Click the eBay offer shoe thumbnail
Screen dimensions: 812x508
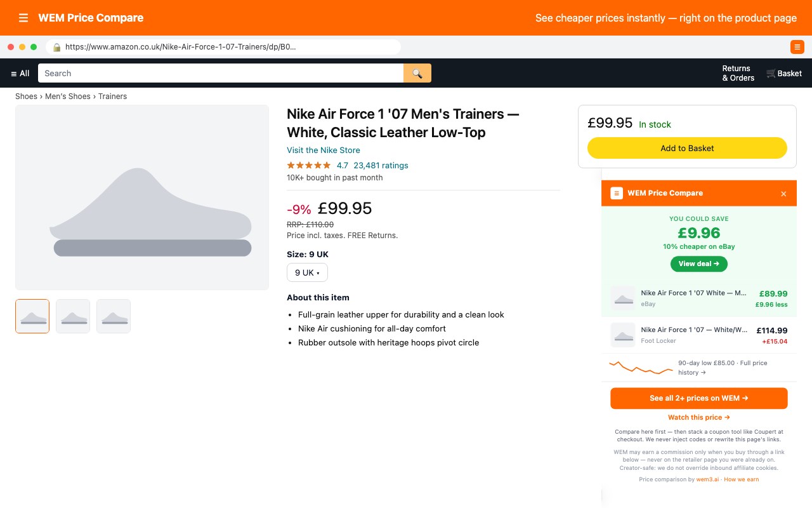click(623, 298)
